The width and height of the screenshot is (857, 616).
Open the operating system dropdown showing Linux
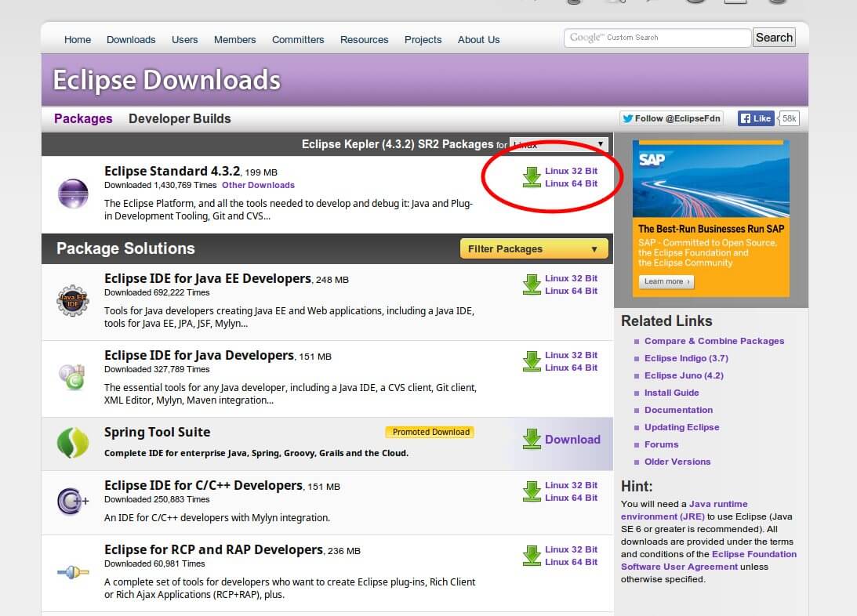pyautogui.click(x=558, y=144)
